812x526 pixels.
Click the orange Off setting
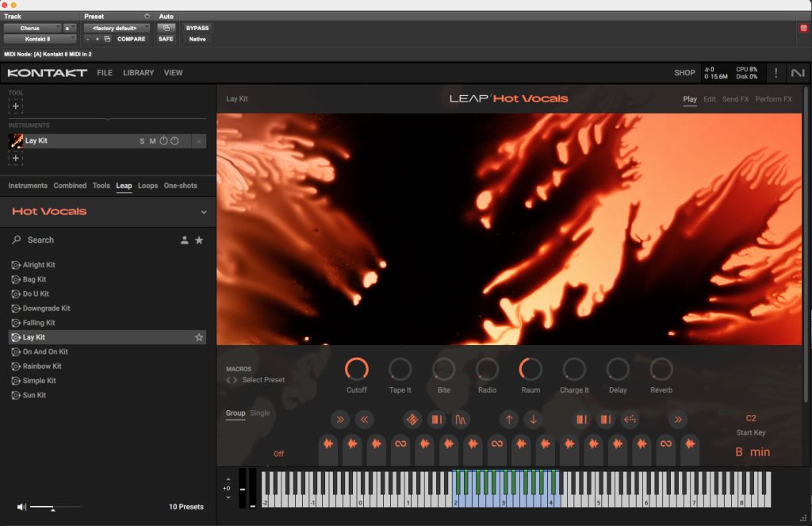point(278,454)
